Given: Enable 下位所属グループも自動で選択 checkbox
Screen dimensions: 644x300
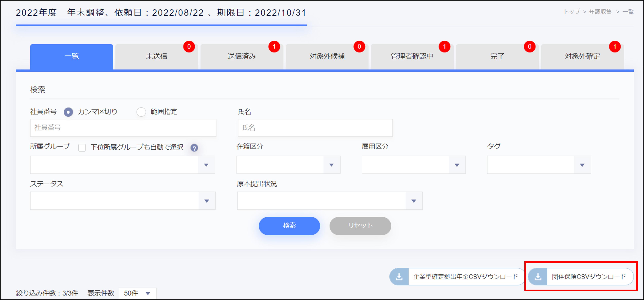Looking at the screenshot, I should click(x=82, y=147).
